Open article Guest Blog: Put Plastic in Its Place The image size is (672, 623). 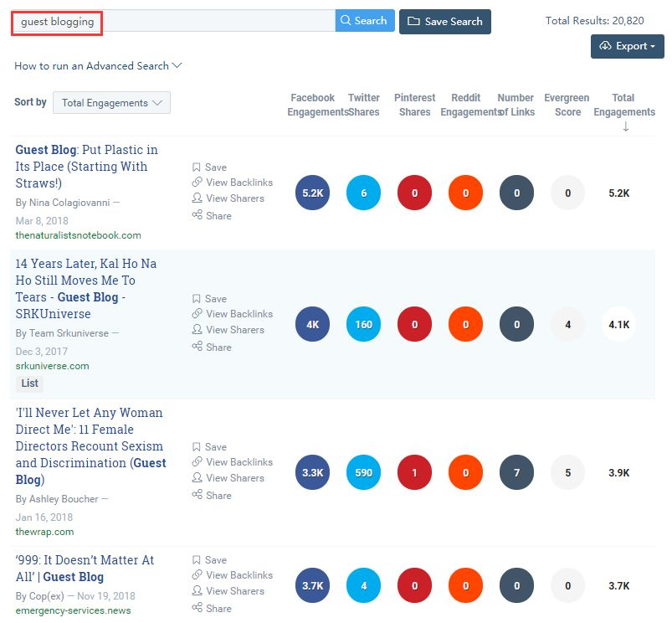pos(86,167)
